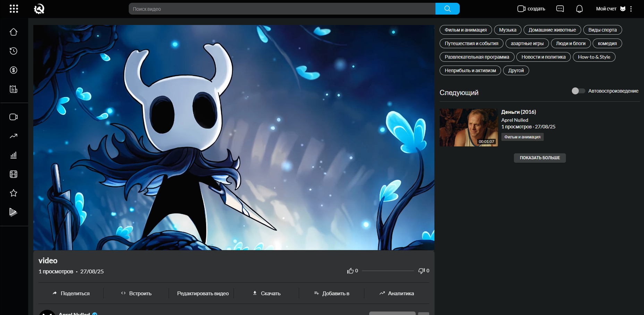The image size is (644, 315).
Task: Click the Поиск видео search field
Action: [x=282, y=9]
